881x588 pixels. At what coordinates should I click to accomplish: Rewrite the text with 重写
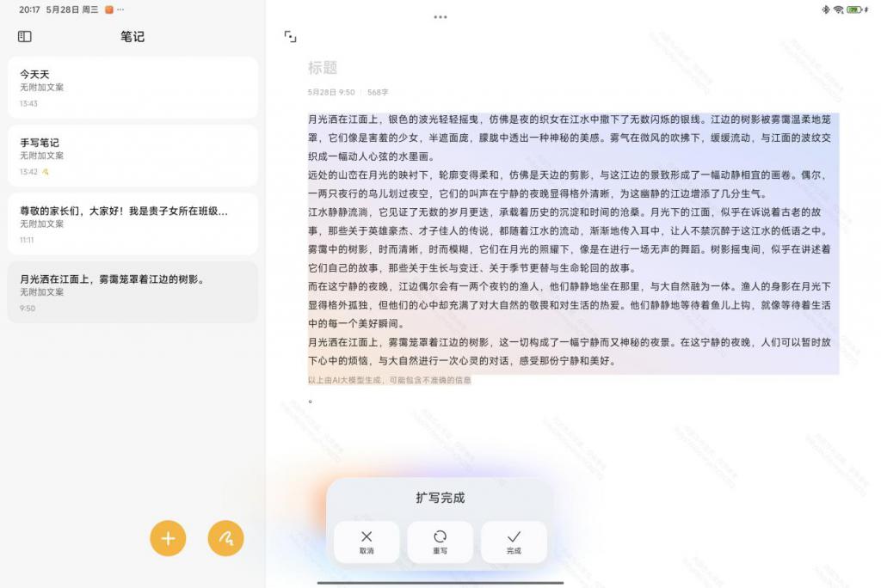coord(440,542)
